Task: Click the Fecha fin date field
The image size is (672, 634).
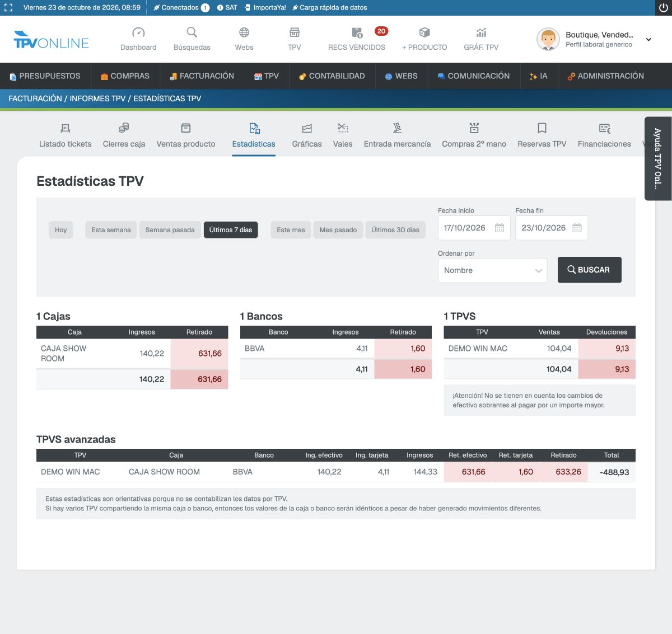Action: coord(552,228)
